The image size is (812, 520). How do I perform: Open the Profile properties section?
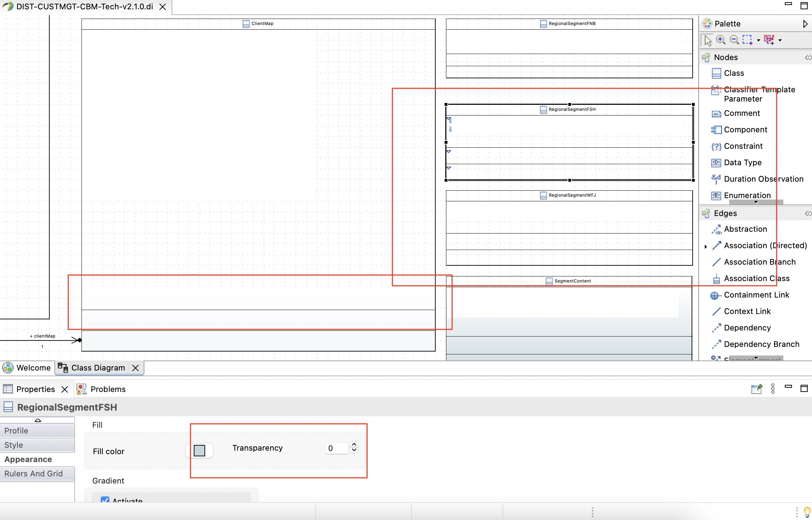click(37, 431)
